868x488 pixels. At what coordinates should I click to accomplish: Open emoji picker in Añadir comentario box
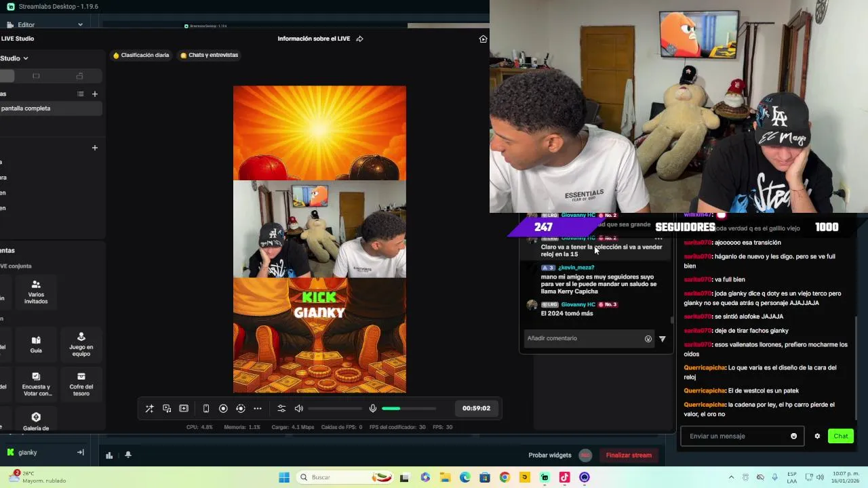tap(648, 339)
